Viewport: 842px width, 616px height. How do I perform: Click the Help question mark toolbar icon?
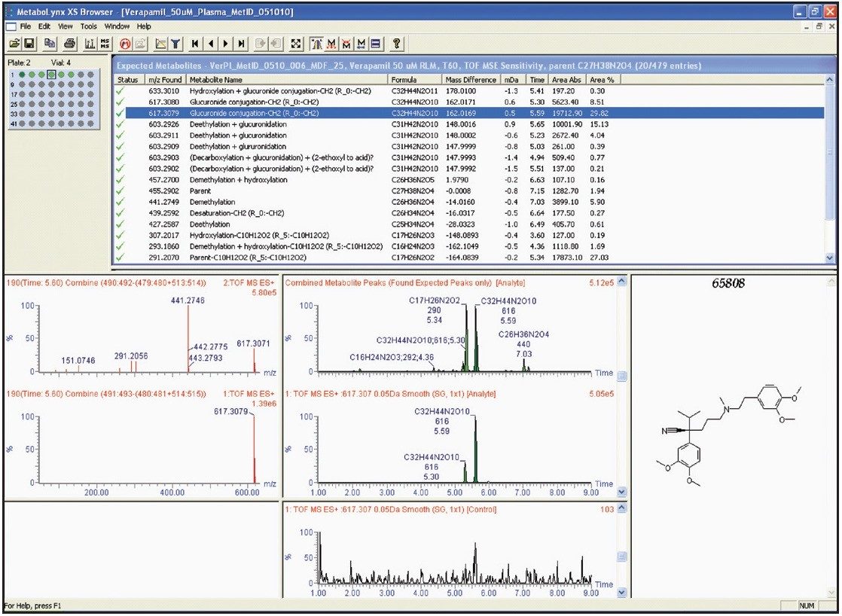tap(396, 44)
